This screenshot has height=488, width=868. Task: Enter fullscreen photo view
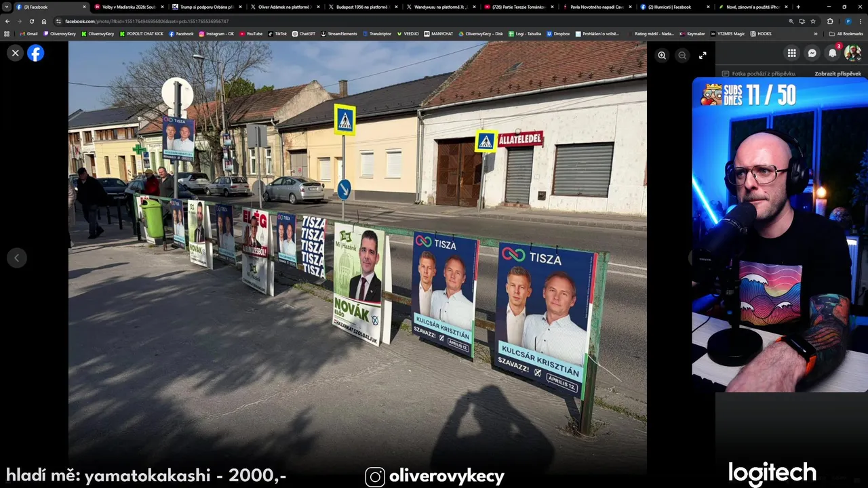703,56
